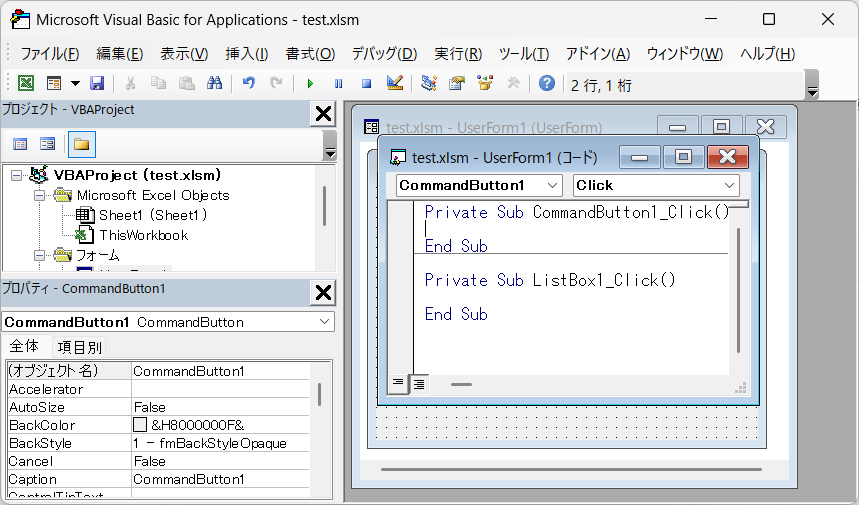Open the ツール(T) menu
Viewport: 859px width, 505px height.
pos(524,54)
